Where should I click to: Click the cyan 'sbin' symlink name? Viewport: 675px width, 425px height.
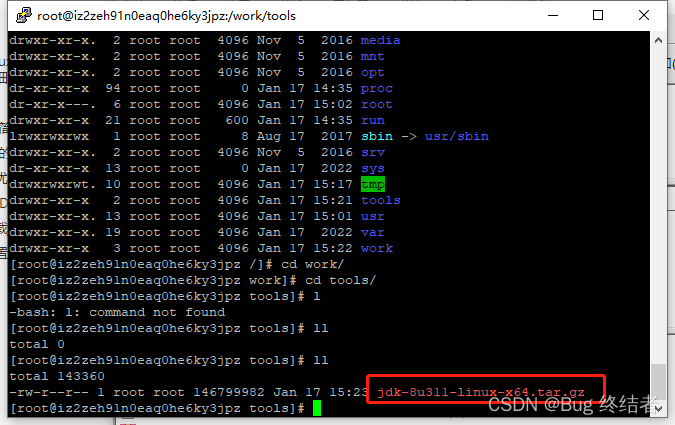pos(377,136)
